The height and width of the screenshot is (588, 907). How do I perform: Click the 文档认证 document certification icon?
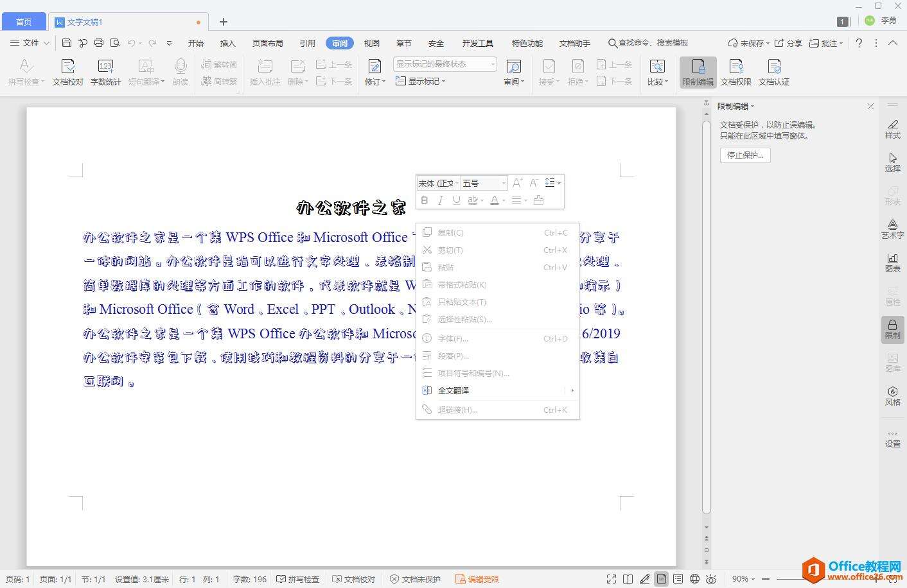[773, 72]
